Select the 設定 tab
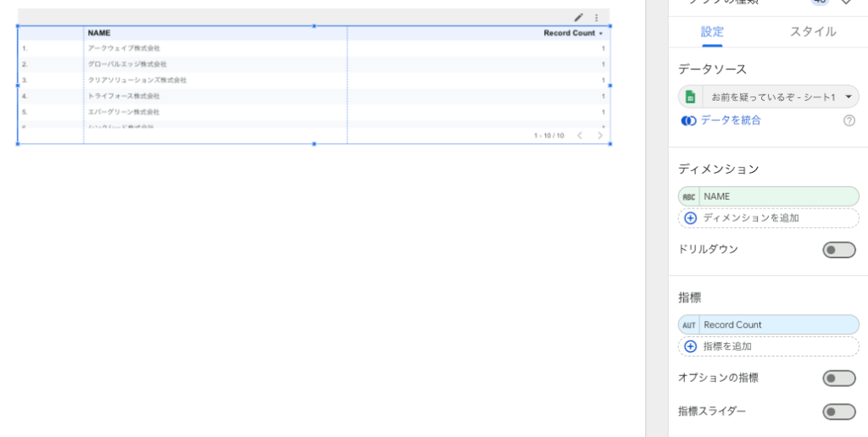Image resolution: width=868 pixels, height=437 pixels. 712,32
